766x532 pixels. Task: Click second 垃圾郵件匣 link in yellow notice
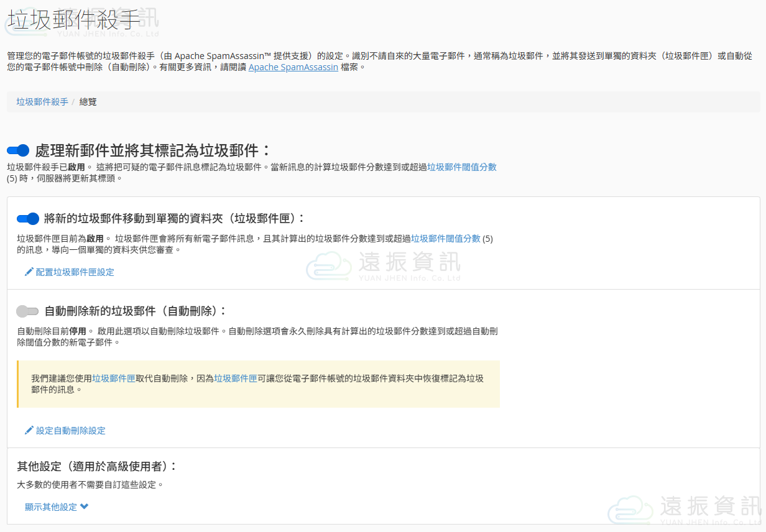coord(236,378)
